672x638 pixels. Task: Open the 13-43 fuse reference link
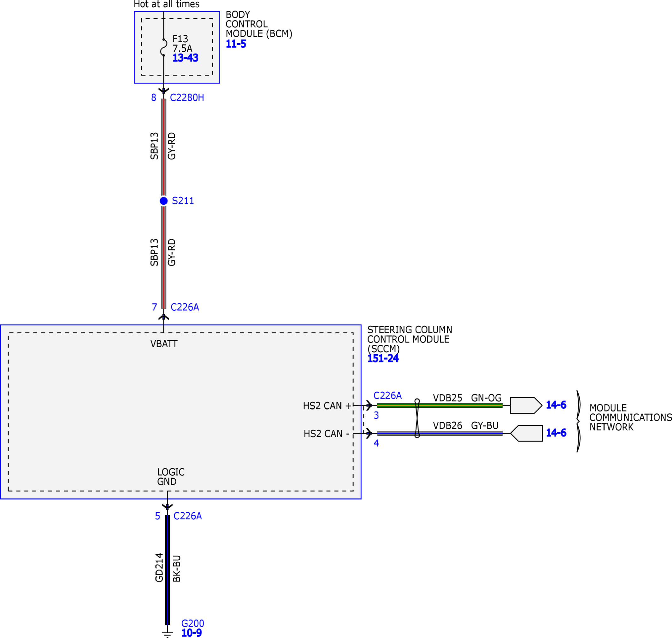(185, 58)
